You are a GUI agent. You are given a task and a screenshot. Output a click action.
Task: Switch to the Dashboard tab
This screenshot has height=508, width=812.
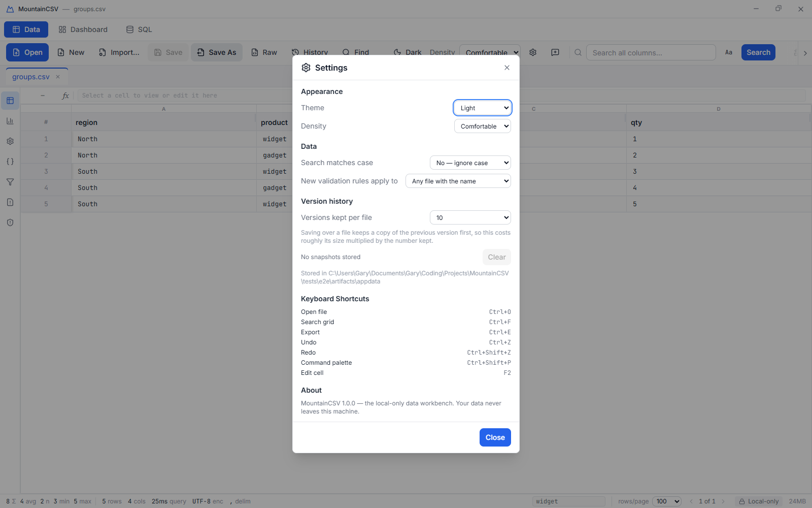coord(83,29)
